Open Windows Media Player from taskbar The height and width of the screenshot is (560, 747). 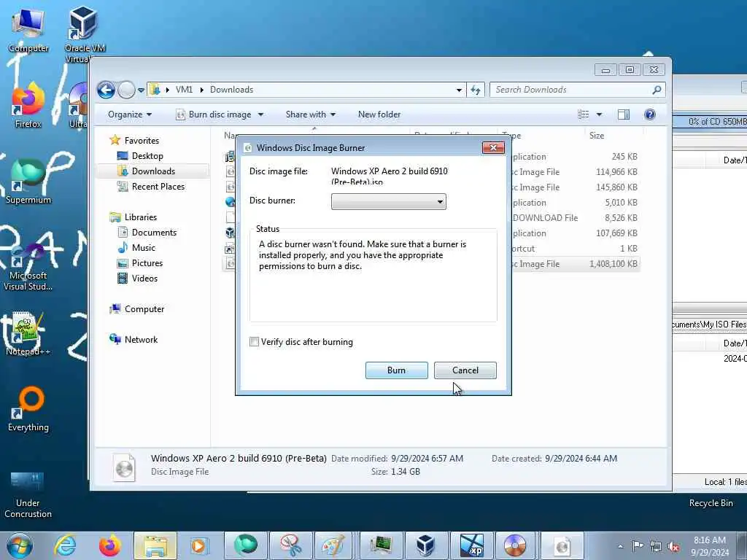198,545
